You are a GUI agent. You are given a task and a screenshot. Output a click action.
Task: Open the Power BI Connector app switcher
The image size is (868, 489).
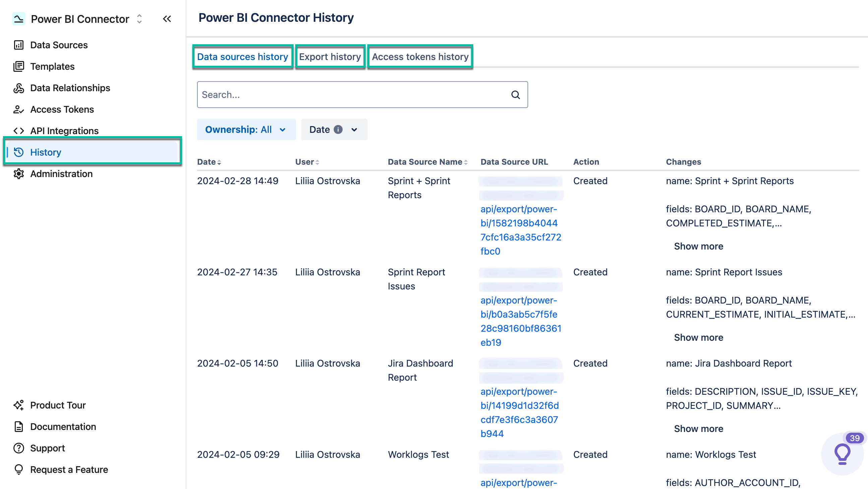pyautogui.click(x=139, y=19)
